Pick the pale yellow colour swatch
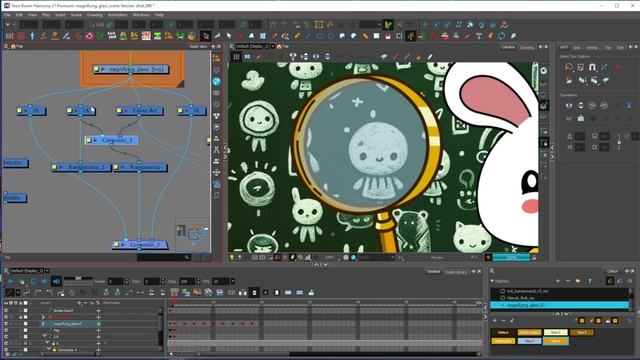 tap(556, 333)
